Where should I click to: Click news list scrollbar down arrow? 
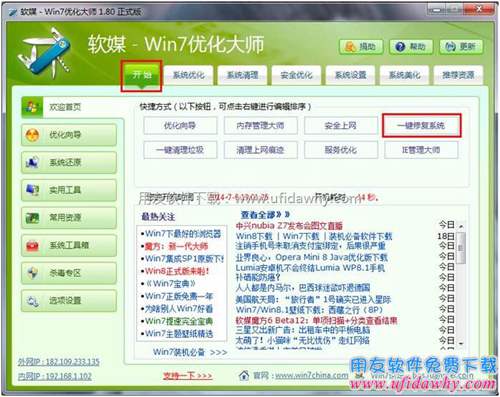point(461,343)
